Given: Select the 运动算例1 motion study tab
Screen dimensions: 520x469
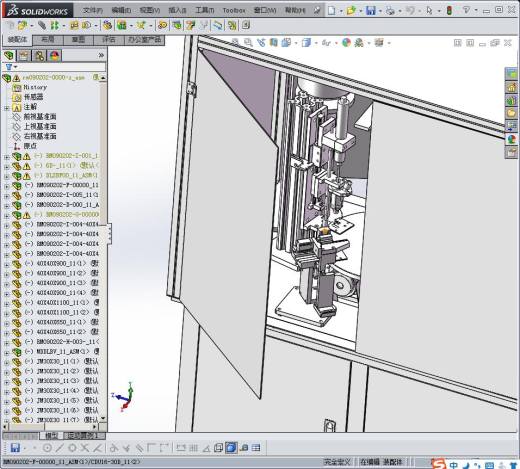Looking at the screenshot, I should [x=83, y=436].
